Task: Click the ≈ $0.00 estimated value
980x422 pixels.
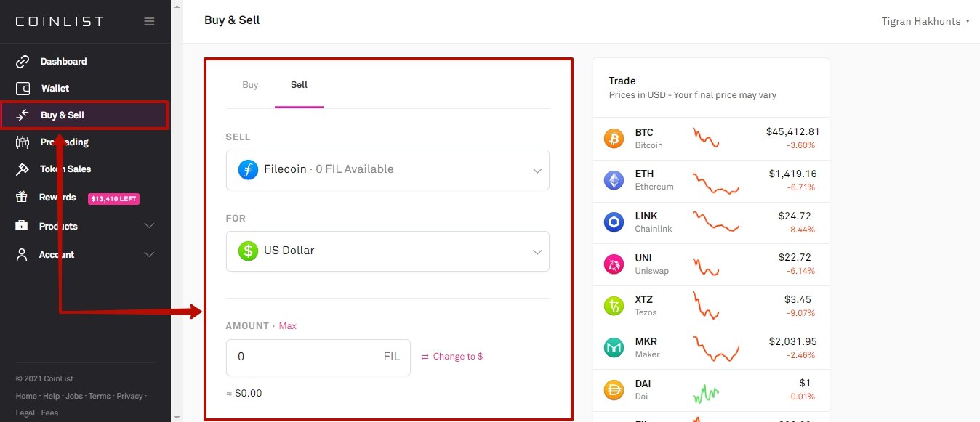Action: click(244, 394)
